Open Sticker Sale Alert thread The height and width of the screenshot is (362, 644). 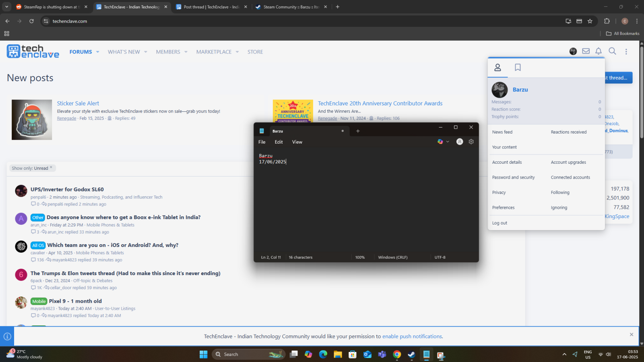point(78,103)
